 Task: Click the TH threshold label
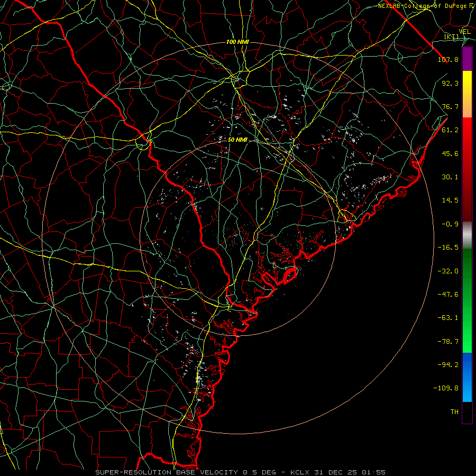coord(454,412)
